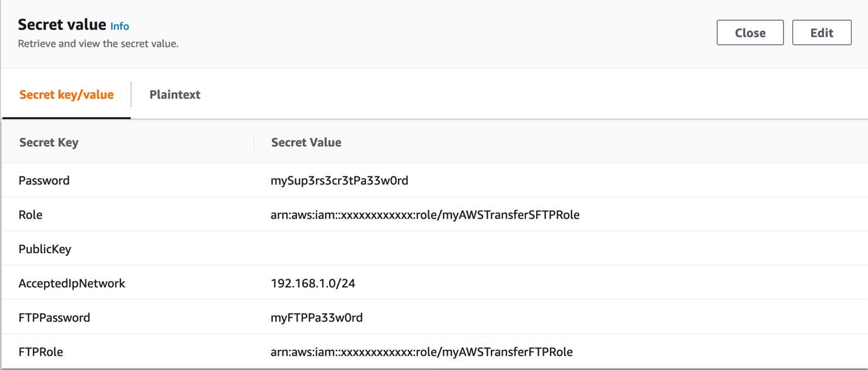Select the FTPPassword row

click(x=55, y=317)
